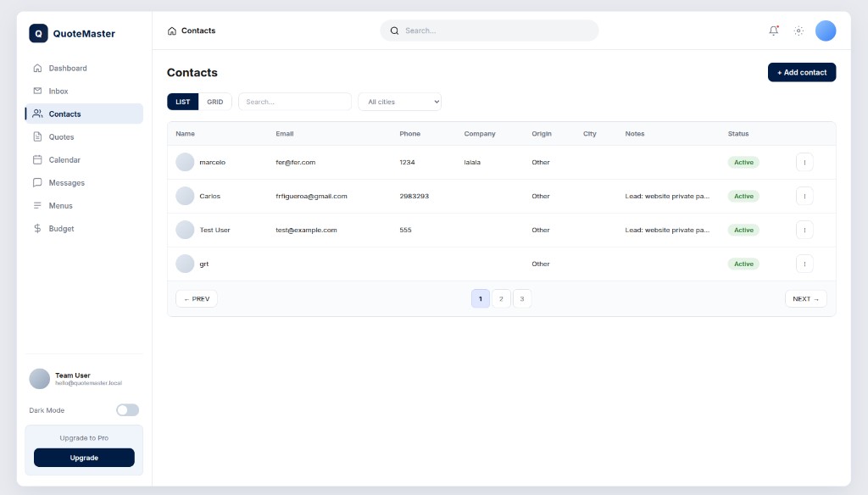Viewport: 868px width, 495px height.
Task: Toggle the Dark Mode switch
Action: (x=127, y=410)
